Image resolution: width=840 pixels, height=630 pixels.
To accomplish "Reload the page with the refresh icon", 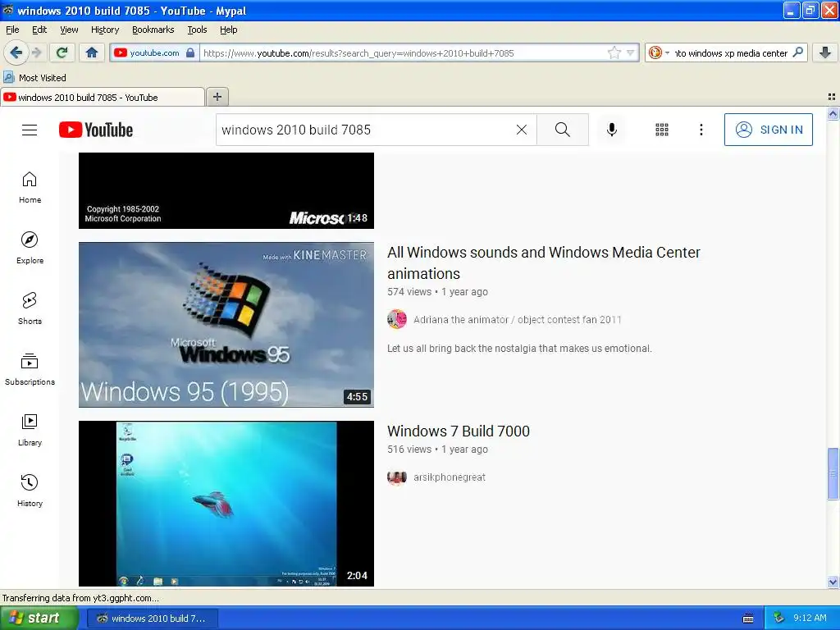I will 62,52.
